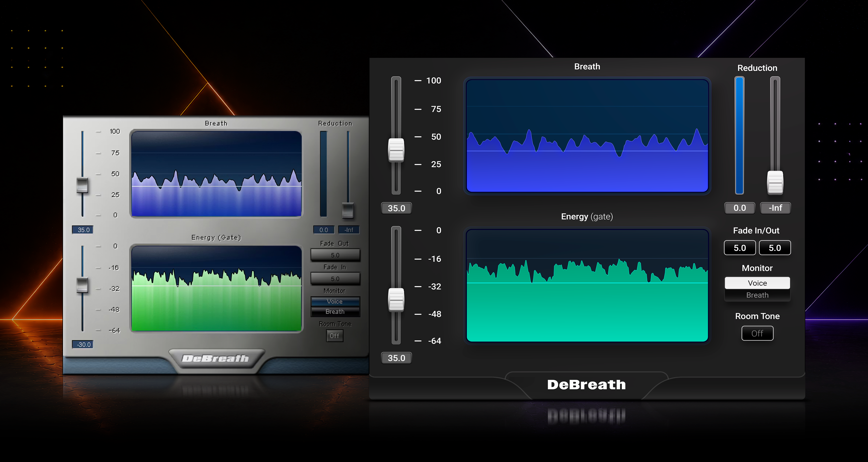Click the -Inf reduction value in new DeBreath
Screen dimensions: 868x462
click(775, 208)
